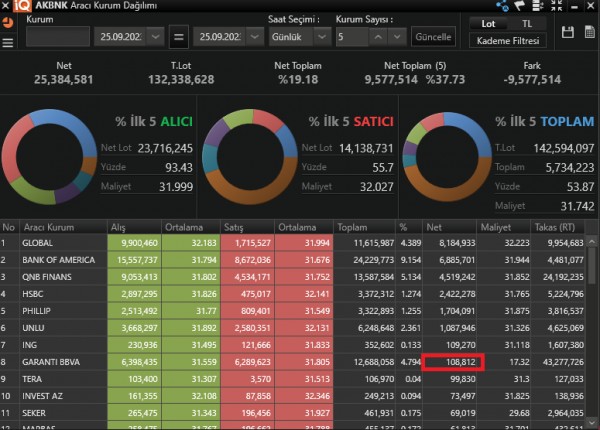
Task: Click the Kurum Sayısı value field
Action: point(352,37)
